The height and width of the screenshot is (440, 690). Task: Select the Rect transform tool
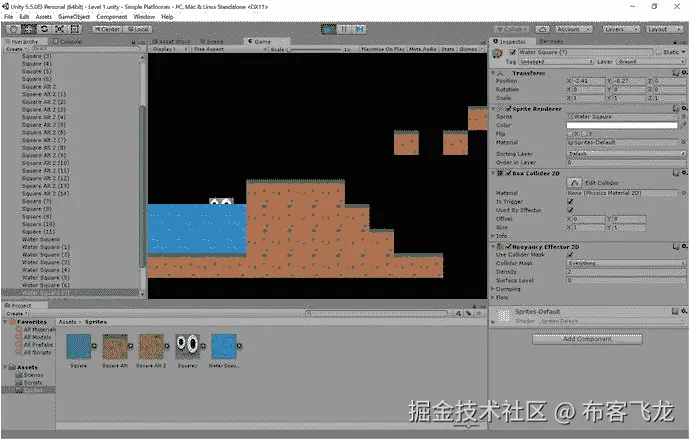(x=75, y=29)
